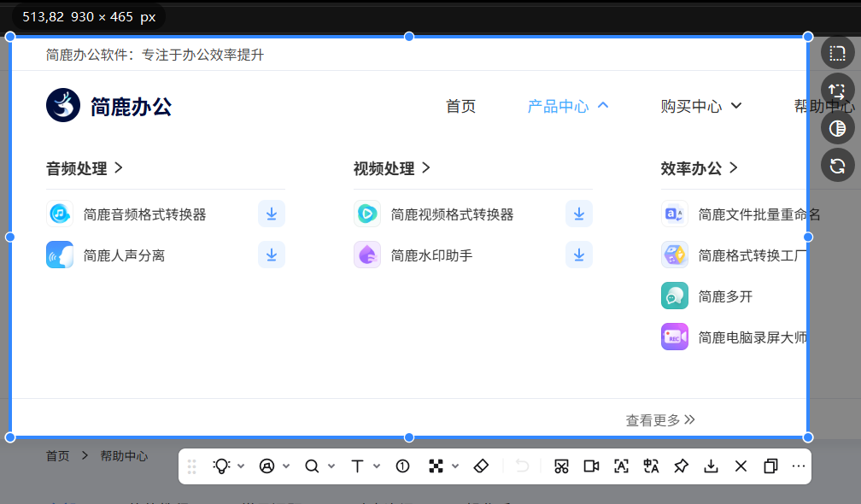Image resolution: width=861 pixels, height=504 pixels.
Task: Download 简鹿水印助手 via the download icon
Action: (x=579, y=255)
